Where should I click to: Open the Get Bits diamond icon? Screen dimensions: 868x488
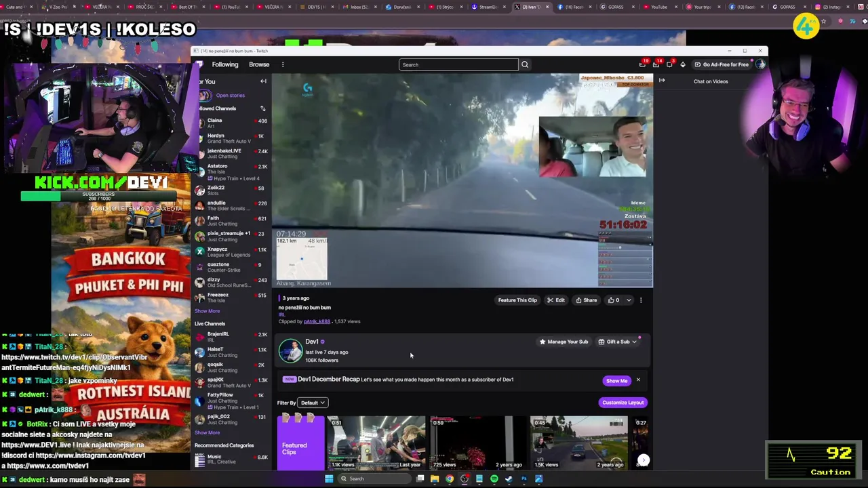point(683,64)
